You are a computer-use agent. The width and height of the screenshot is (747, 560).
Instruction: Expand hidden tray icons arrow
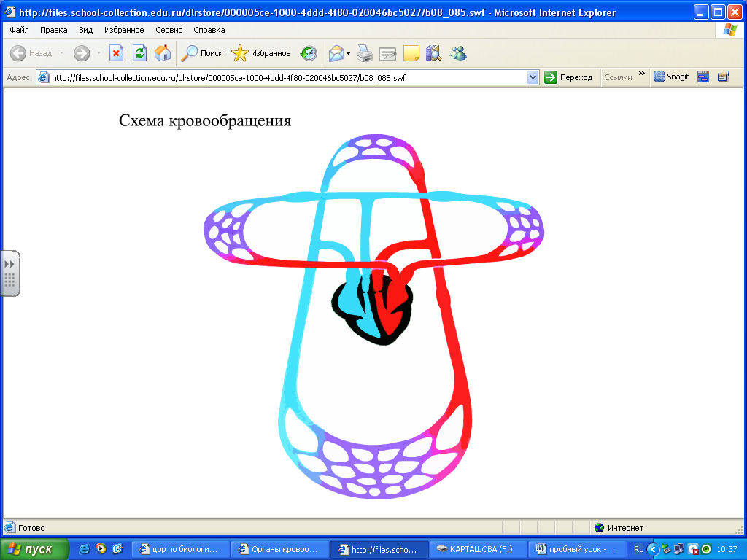click(653, 549)
